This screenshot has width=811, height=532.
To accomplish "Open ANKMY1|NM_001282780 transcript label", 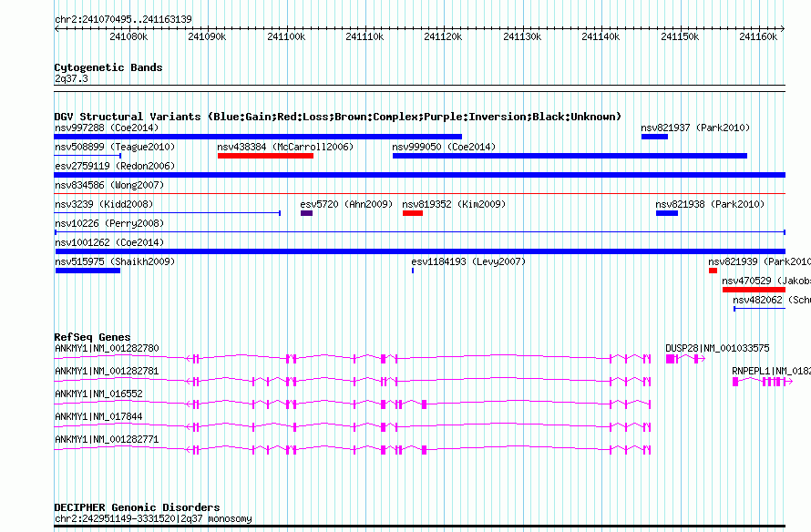I will pos(107,349).
